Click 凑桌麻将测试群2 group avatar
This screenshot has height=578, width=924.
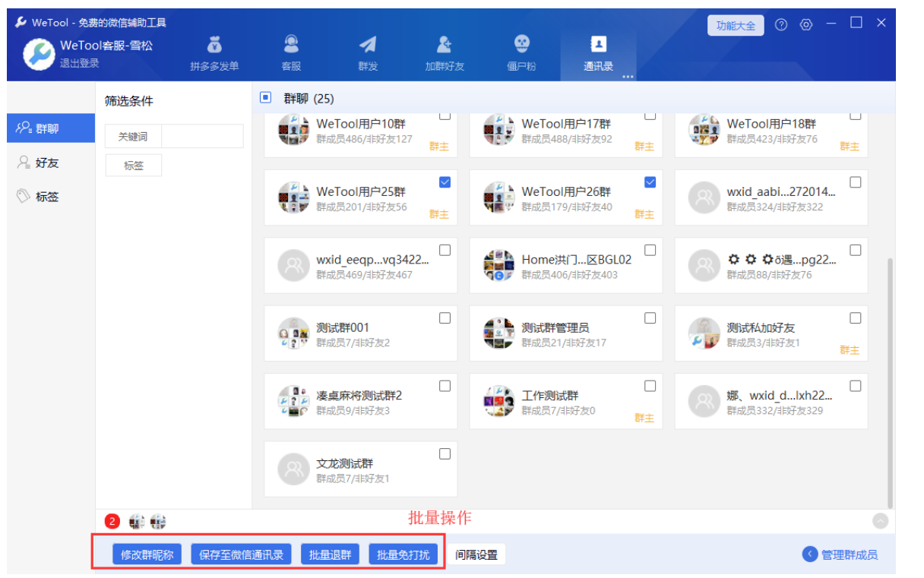click(293, 402)
